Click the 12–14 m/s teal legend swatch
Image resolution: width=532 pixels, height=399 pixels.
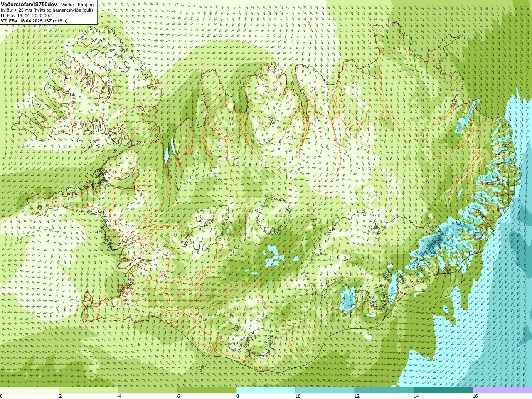(x=384, y=390)
